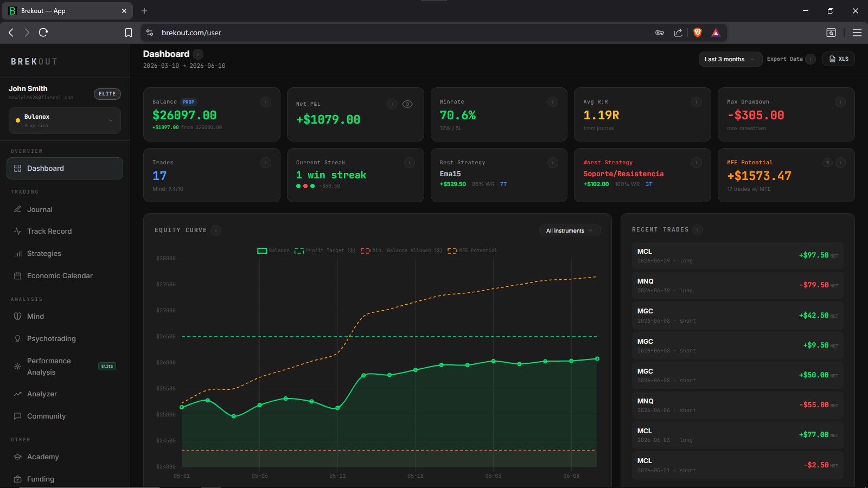Expand the Bulenox account selector
Screen dimensions: 868x488
[x=65, y=120]
